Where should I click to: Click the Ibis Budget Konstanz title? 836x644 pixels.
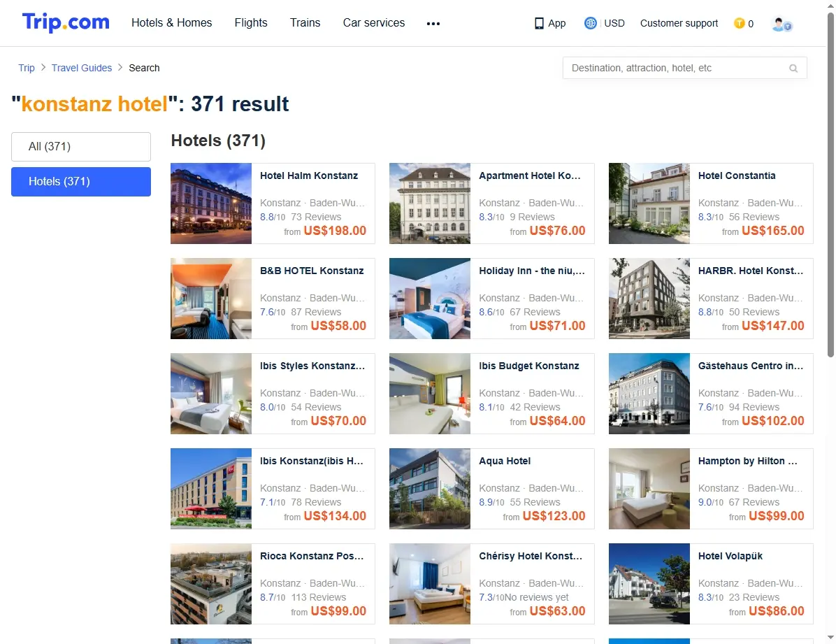[x=529, y=366]
